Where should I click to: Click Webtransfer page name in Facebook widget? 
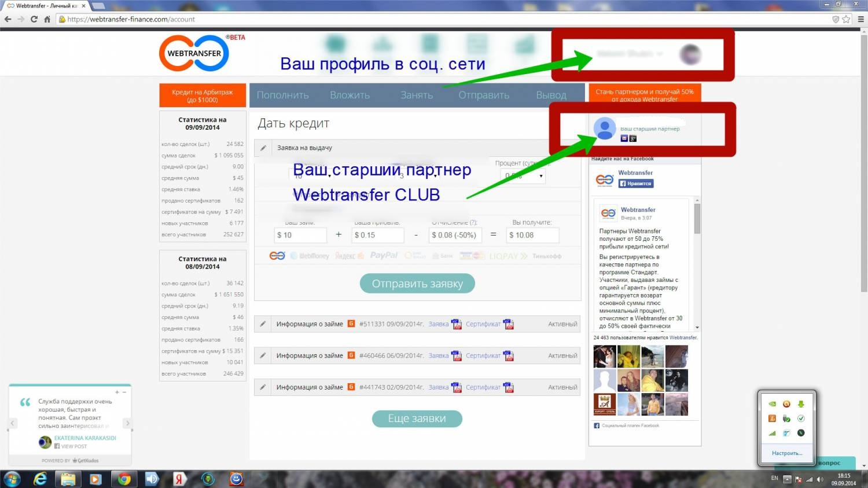tap(635, 173)
